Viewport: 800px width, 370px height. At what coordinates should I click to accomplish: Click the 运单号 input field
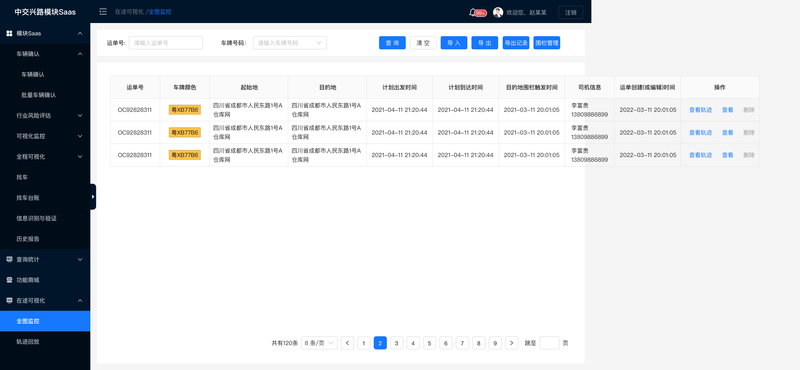click(166, 43)
